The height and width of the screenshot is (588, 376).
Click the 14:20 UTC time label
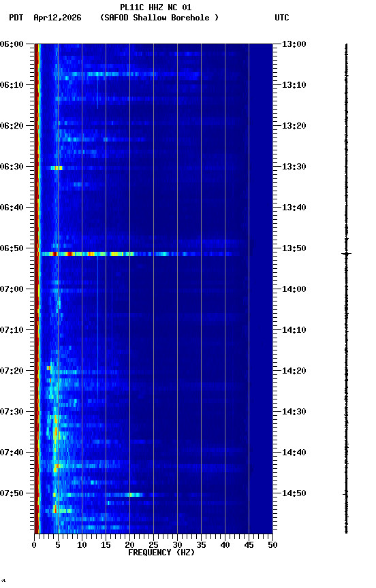[x=294, y=371]
